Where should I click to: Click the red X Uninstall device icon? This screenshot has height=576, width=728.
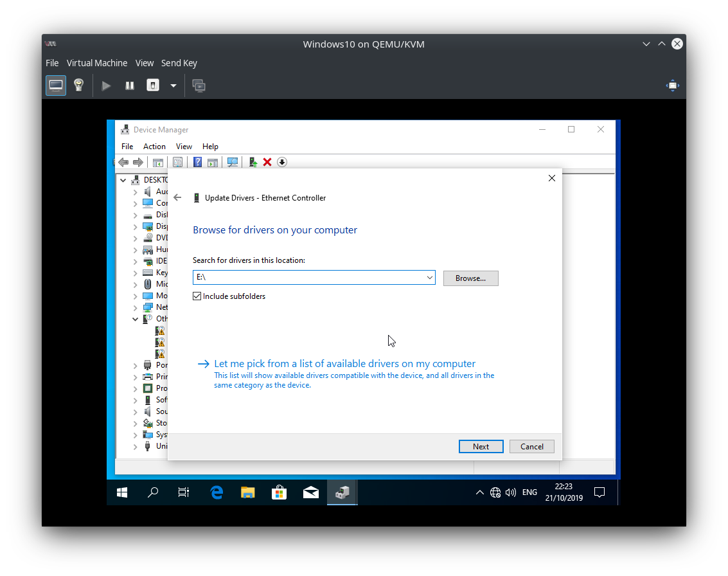pos(267,162)
